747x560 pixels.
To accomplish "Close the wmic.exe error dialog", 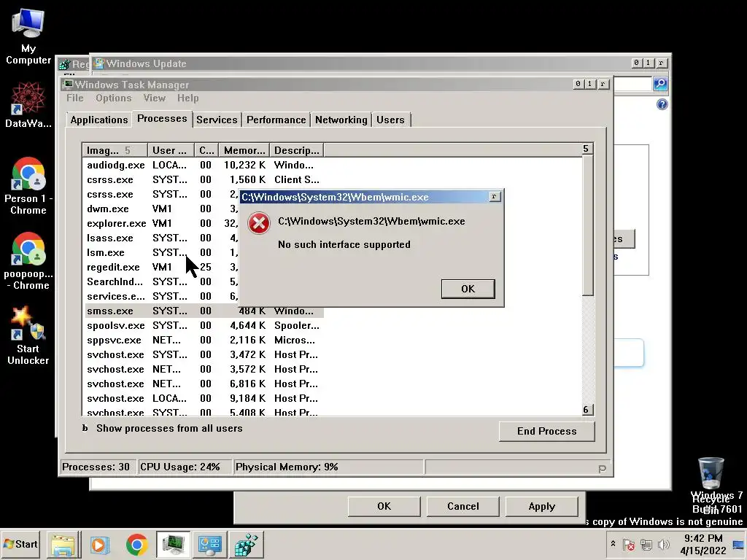I will tap(495, 196).
